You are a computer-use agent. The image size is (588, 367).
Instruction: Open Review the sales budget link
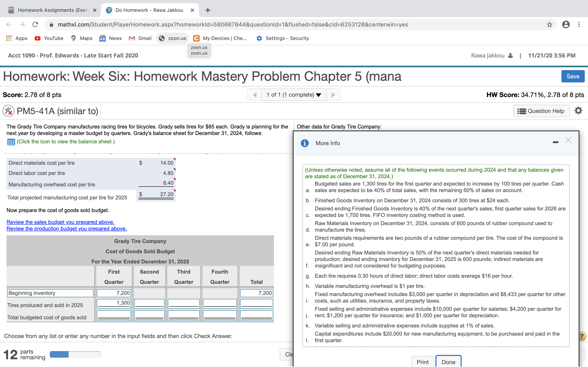(x=60, y=222)
